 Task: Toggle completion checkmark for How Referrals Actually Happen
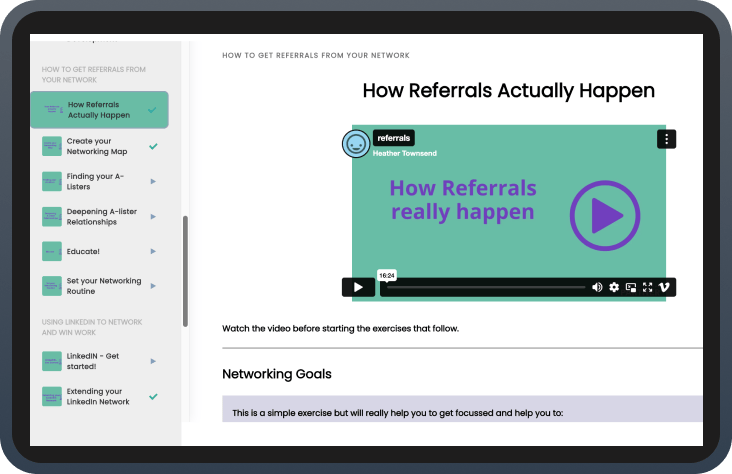pos(152,109)
